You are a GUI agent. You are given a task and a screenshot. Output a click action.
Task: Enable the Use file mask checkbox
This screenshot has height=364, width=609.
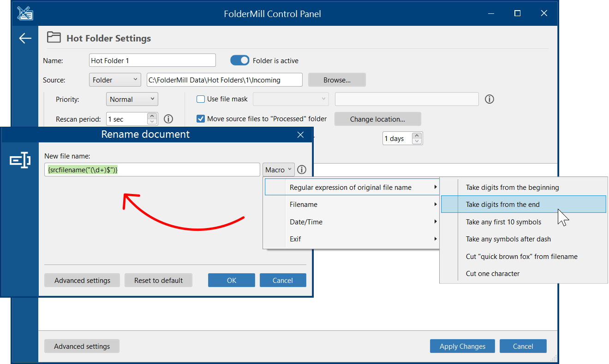[x=201, y=99]
